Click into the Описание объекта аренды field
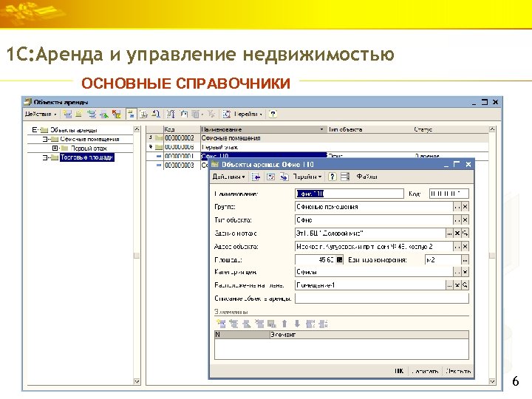The width and height of the screenshot is (532, 399). coord(382,299)
